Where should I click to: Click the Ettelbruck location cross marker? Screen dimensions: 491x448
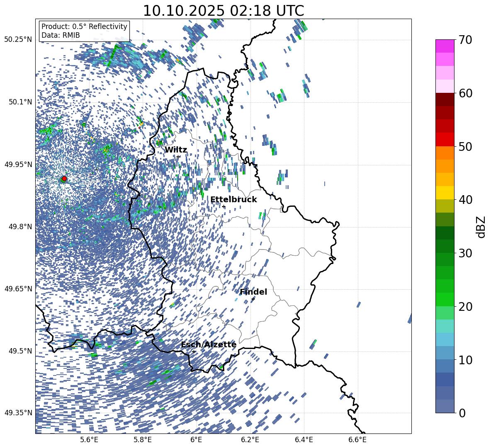[224, 206]
